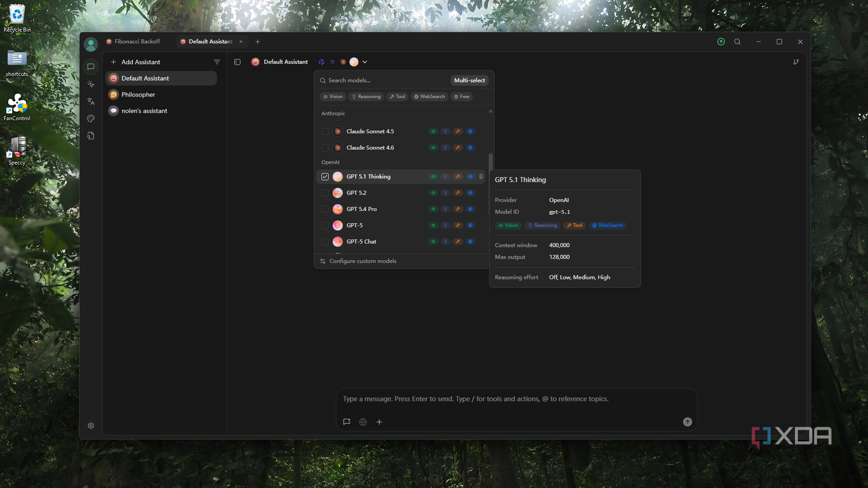Viewport: 868px width, 488px height.
Task: Toggle the sidebar panel icon left of Default Assistant
Action: tap(237, 62)
